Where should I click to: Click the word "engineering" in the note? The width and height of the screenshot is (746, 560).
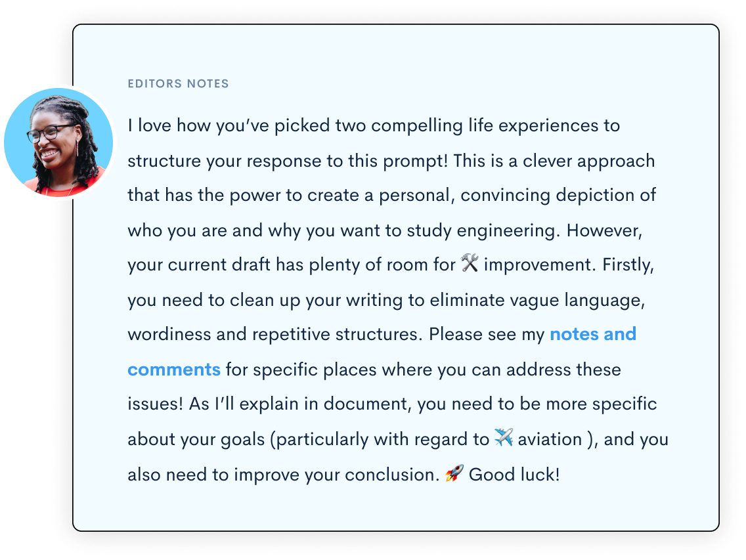pyautogui.click(x=508, y=230)
